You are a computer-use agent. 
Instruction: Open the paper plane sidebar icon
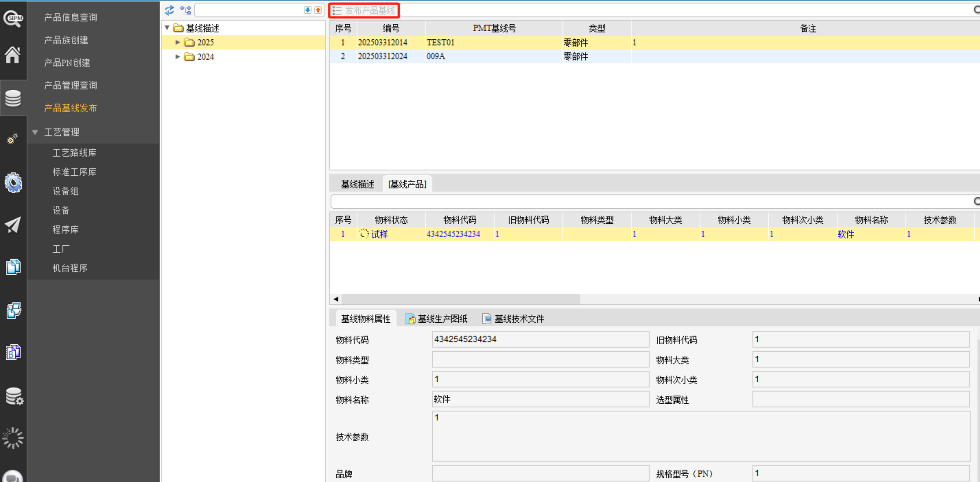13,225
